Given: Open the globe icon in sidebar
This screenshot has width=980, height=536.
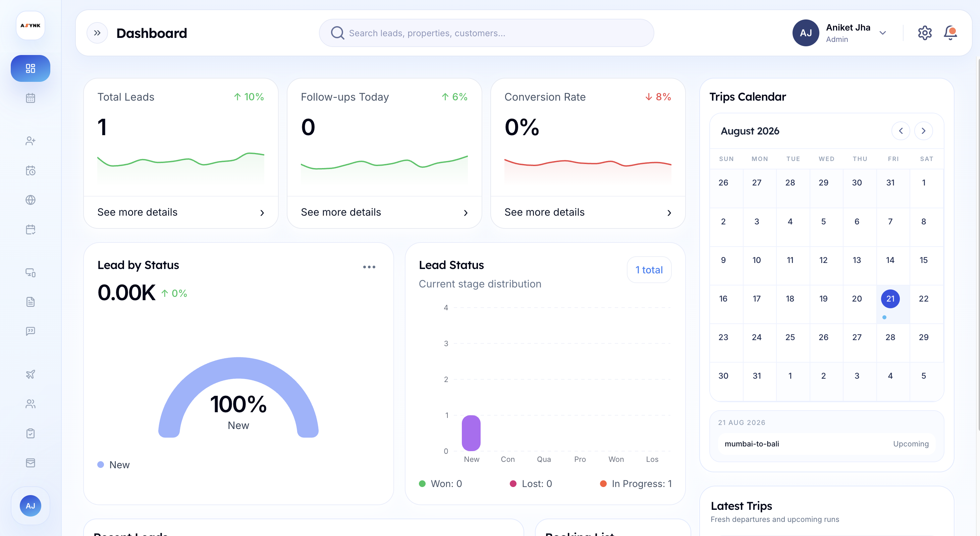Looking at the screenshot, I should click(x=31, y=200).
